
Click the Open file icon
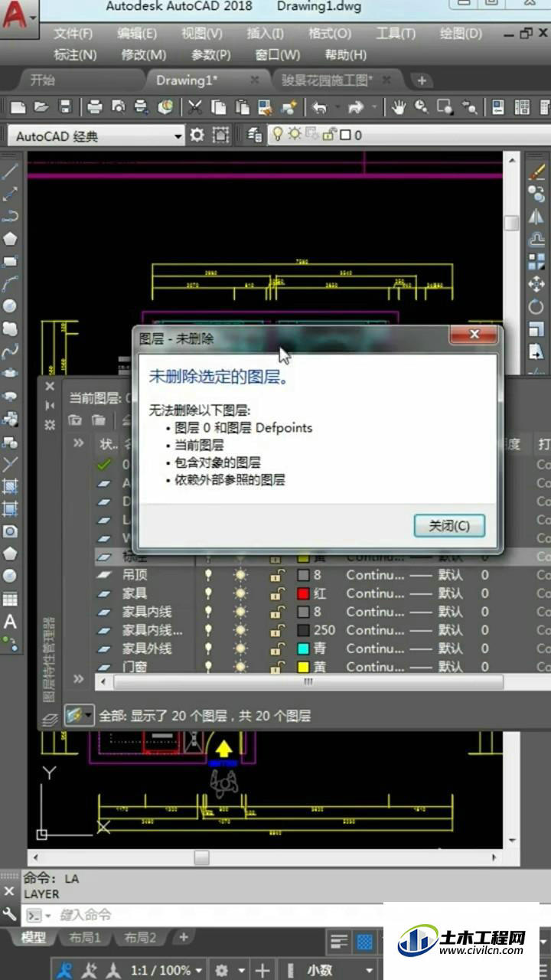(41, 107)
